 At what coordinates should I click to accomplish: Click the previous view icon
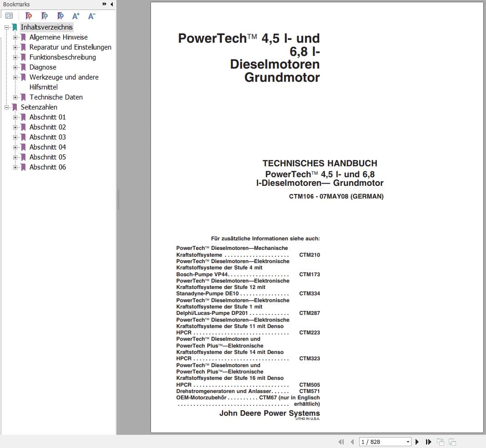(x=441, y=442)
